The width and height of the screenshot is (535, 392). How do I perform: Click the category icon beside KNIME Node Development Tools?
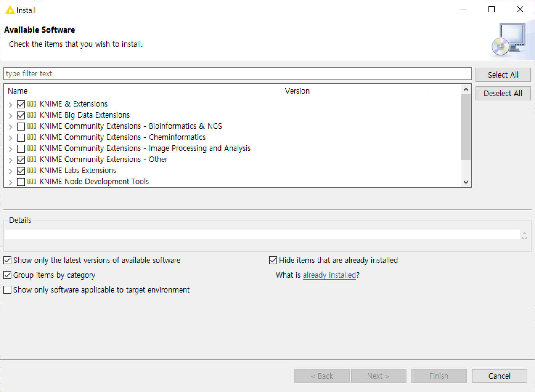pyautogui.click(x=32, y=181)
